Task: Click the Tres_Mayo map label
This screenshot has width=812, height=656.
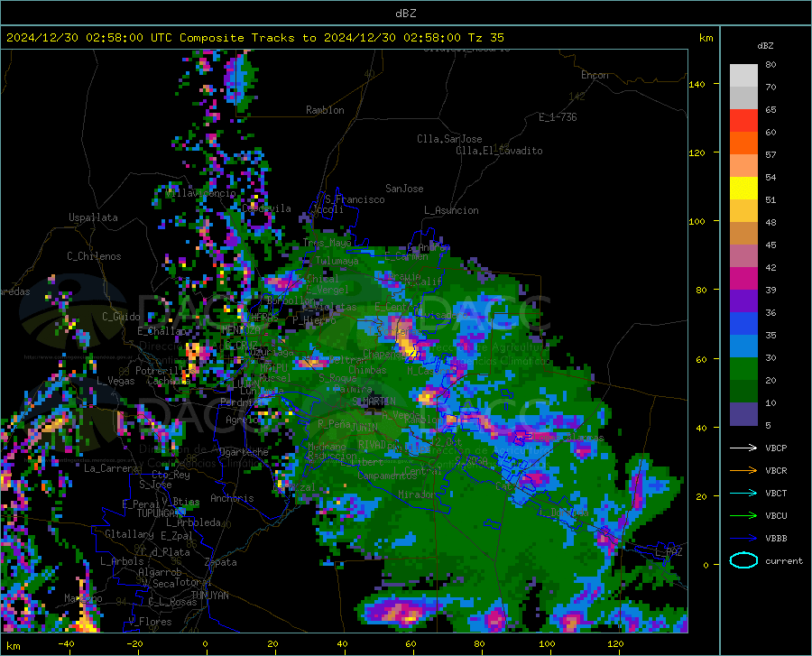Action: [327, 243]
